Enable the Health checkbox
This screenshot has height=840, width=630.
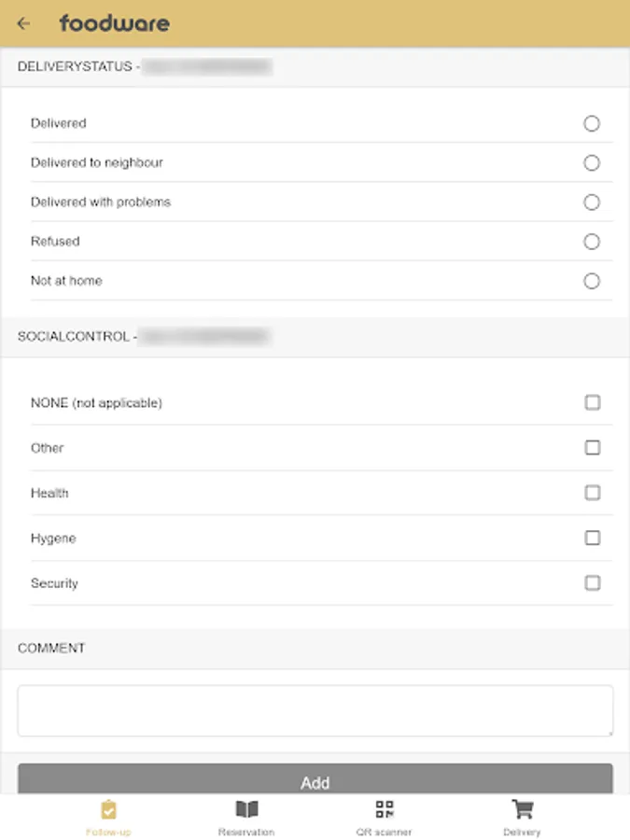pos(592,493)
